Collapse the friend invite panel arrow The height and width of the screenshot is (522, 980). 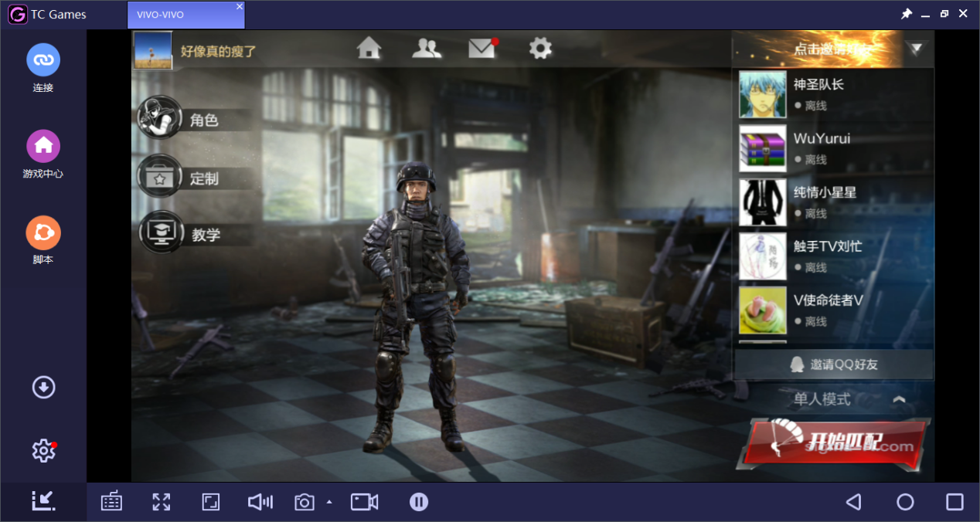tap(916, 49)
